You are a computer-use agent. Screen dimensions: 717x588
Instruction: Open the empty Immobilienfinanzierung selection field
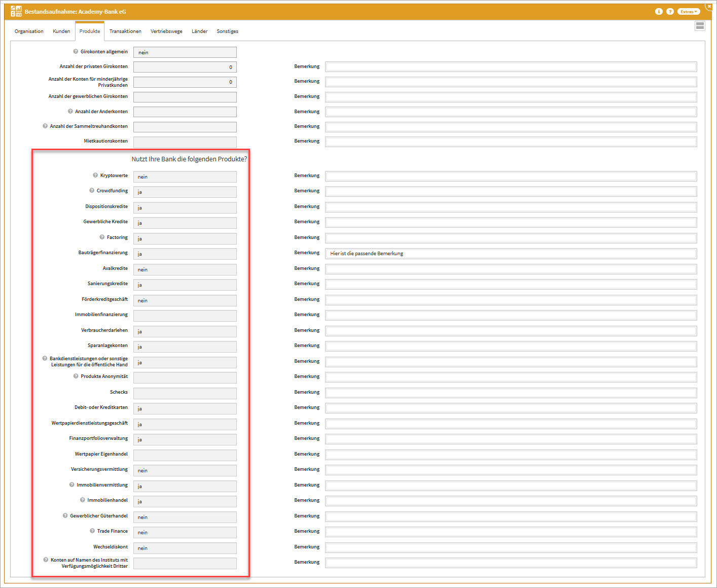(185, 316)
